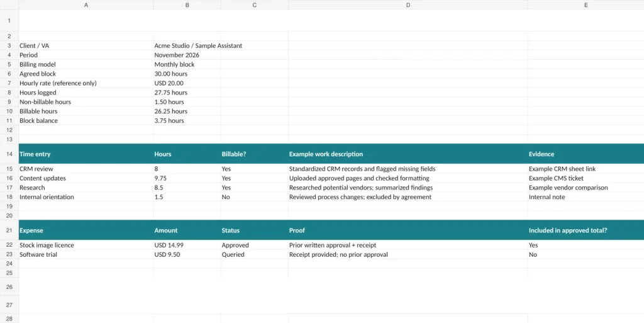Click the 'Expense' header cell
The width and height of the screenshot is (644, 323).
click(x=86, y=230)
